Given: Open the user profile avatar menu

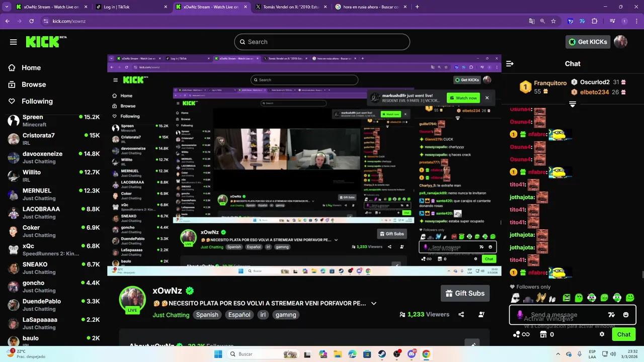Looking at the screenshot, I should click(x=620, y=42).
